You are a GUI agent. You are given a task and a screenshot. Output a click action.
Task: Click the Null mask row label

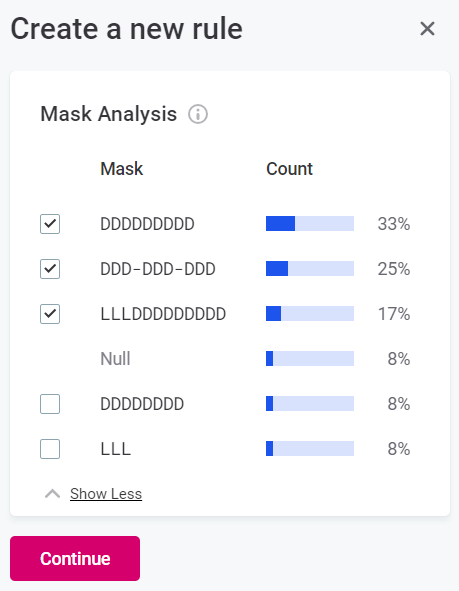point(115,358)
